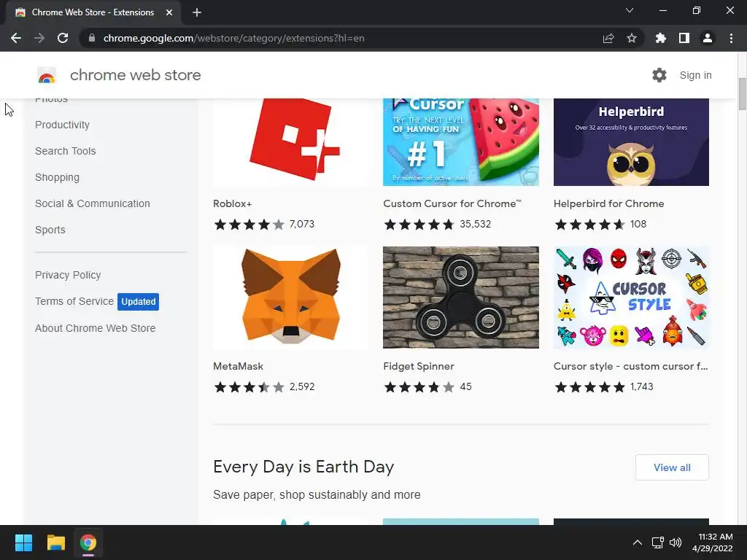Open File Explorer from taskbar
Viewport: 747px width, 560px height.
55,542
